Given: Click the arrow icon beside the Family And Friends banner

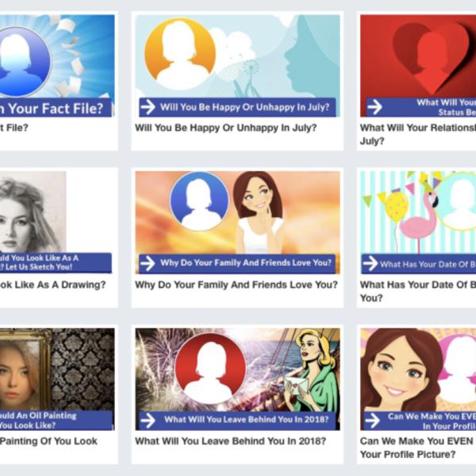Looking at the screenshot, I should [148, 263].
